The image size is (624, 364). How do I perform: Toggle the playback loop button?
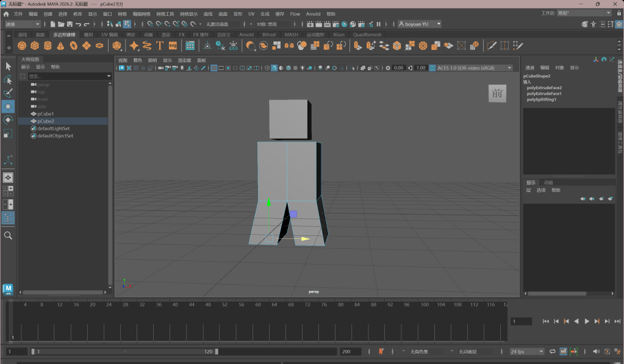tap(553, 352)
